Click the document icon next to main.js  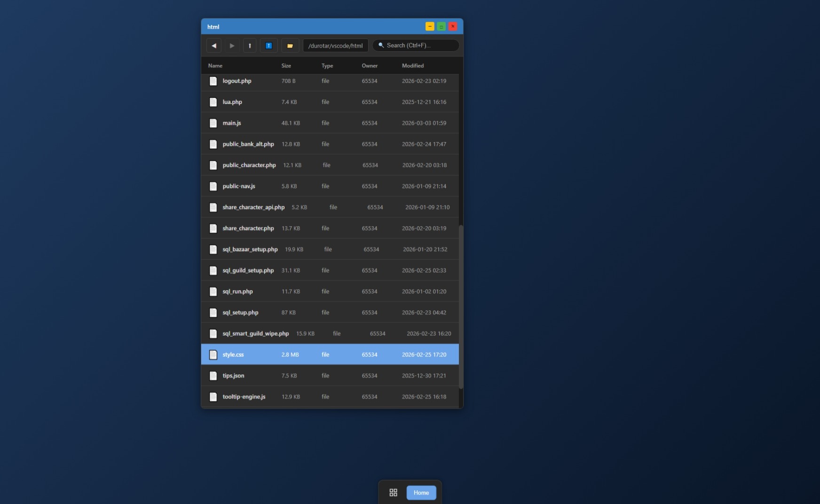[213, 123]
